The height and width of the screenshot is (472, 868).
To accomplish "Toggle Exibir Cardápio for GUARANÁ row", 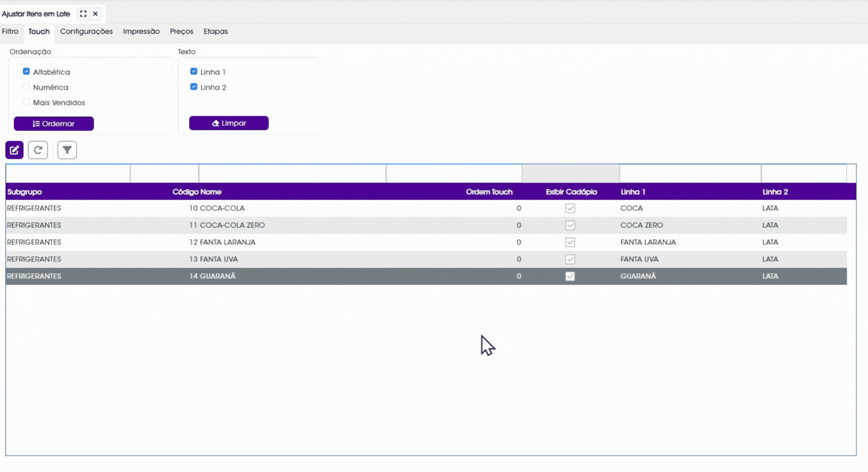I will (570, 276).
